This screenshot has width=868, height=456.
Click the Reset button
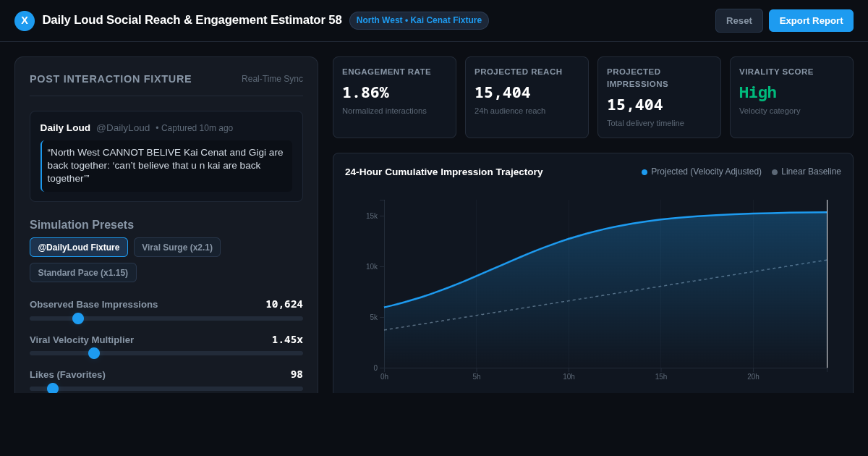[x=739, y=20]
